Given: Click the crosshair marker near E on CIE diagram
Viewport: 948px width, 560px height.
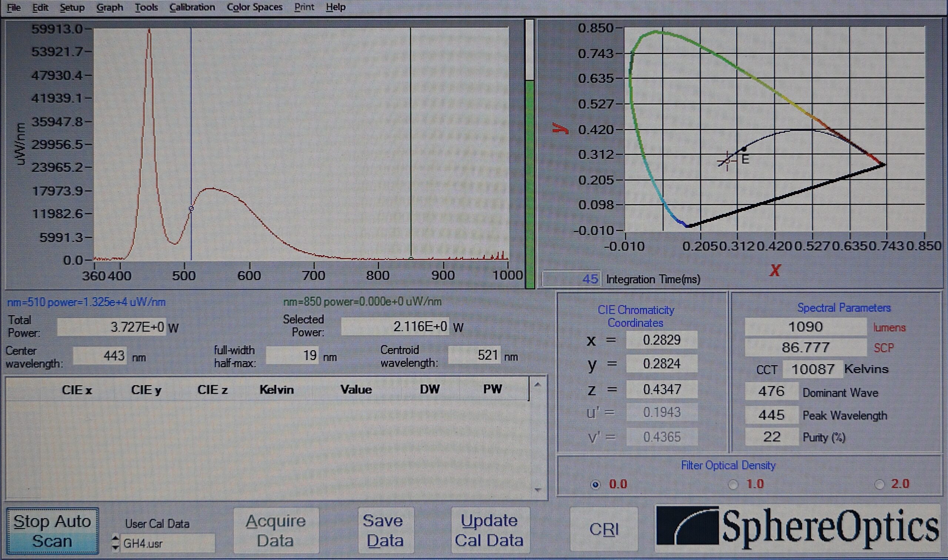Looking at the screenshot, I should click(727, 161).
